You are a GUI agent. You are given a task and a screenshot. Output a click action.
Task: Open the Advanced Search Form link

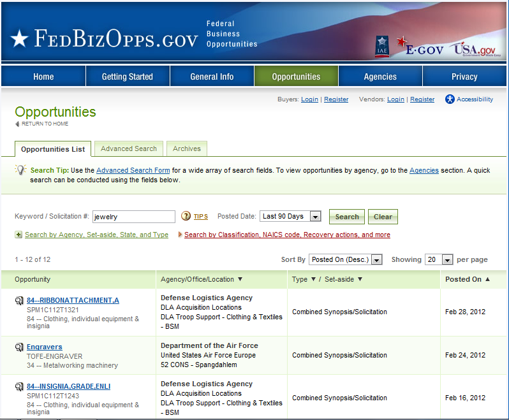pos(133,170)
